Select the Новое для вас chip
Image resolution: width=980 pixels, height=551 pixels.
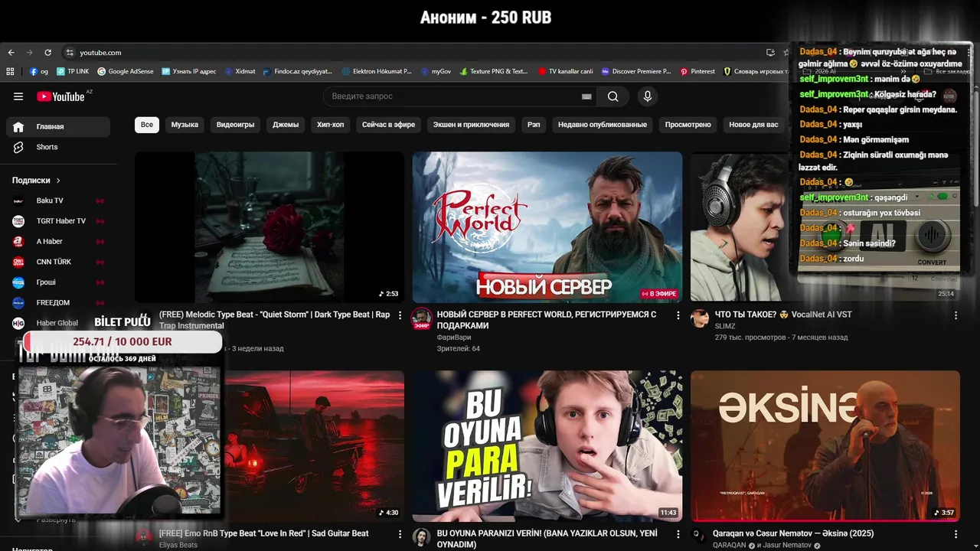(753, 125)
